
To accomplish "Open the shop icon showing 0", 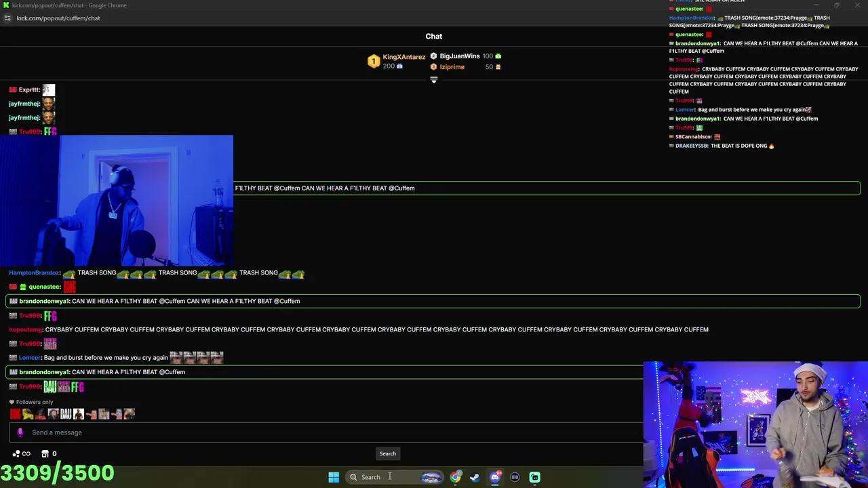I will point(49,453).
